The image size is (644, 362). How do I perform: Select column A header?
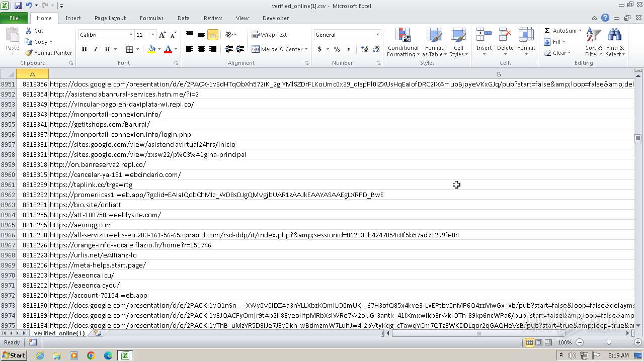[32, 74]
